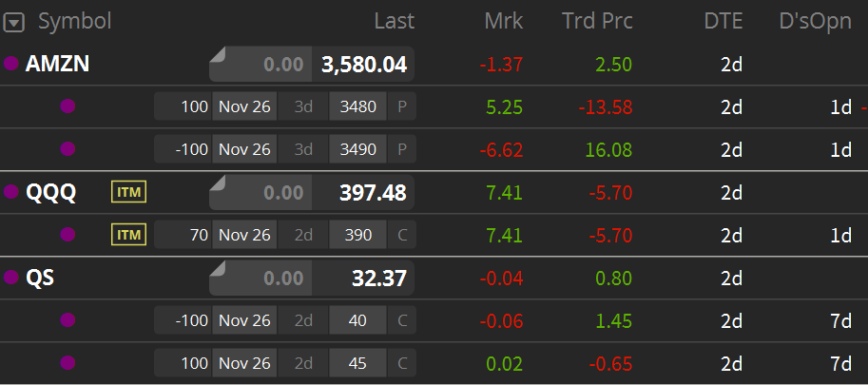Click the trade price -0.65
The width and height of the screenshot is (868, 385).
point(610,363)
